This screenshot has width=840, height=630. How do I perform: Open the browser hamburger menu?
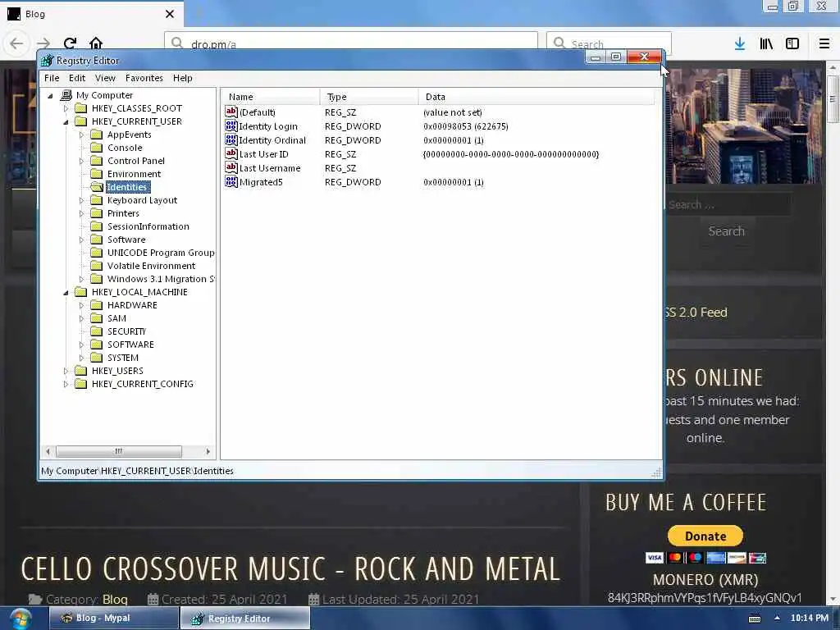tap(824, 44)
